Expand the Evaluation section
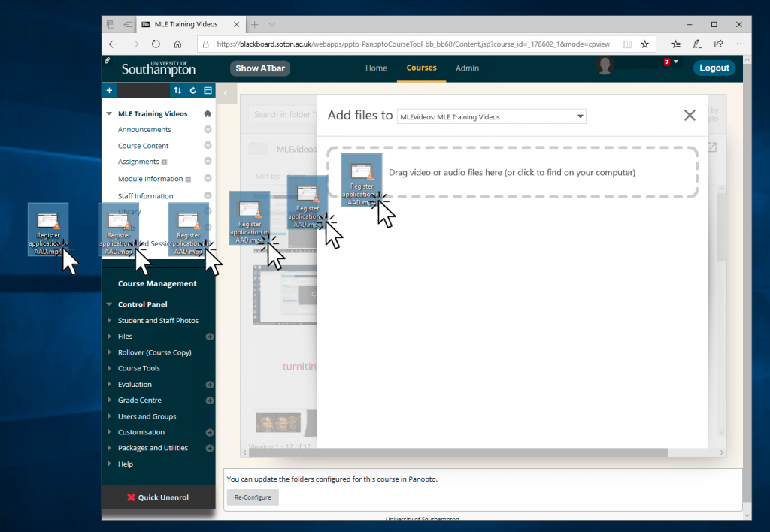The image size is (770, 532). click(109, 384)
